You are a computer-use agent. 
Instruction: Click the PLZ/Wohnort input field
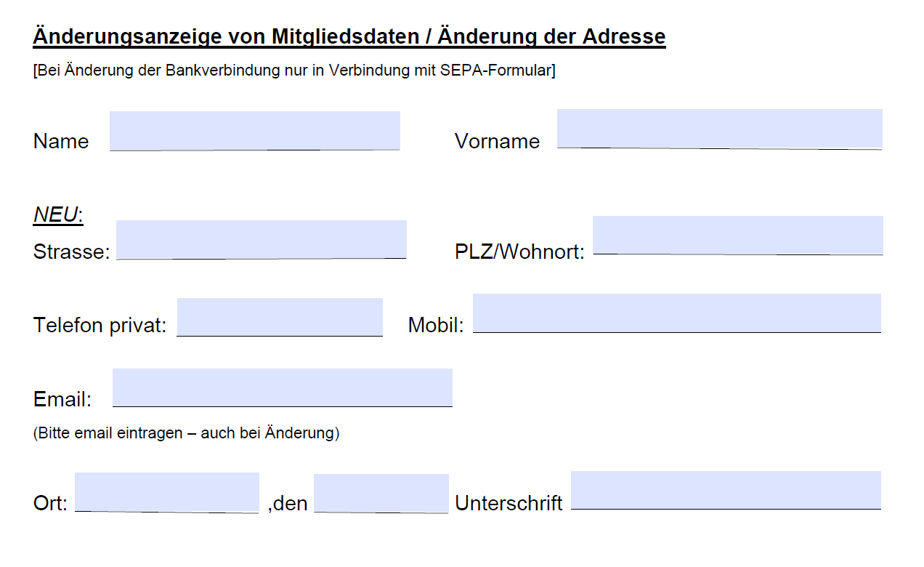[737, 236]
